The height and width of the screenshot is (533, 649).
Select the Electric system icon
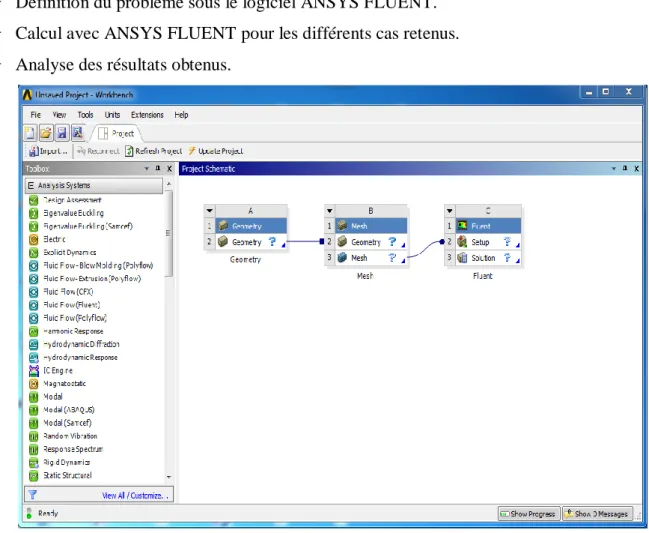pyautogui.click(x=34, y=240)
